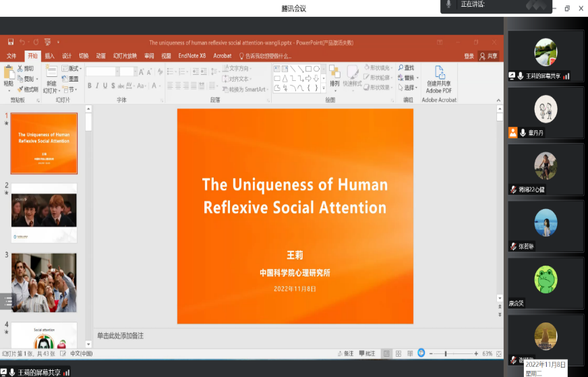Toggle italic text formatting

[x=97, y=86]
